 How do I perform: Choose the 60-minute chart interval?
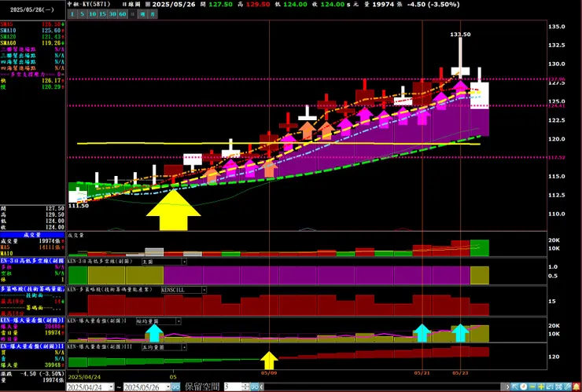click(x=123, y=14)
